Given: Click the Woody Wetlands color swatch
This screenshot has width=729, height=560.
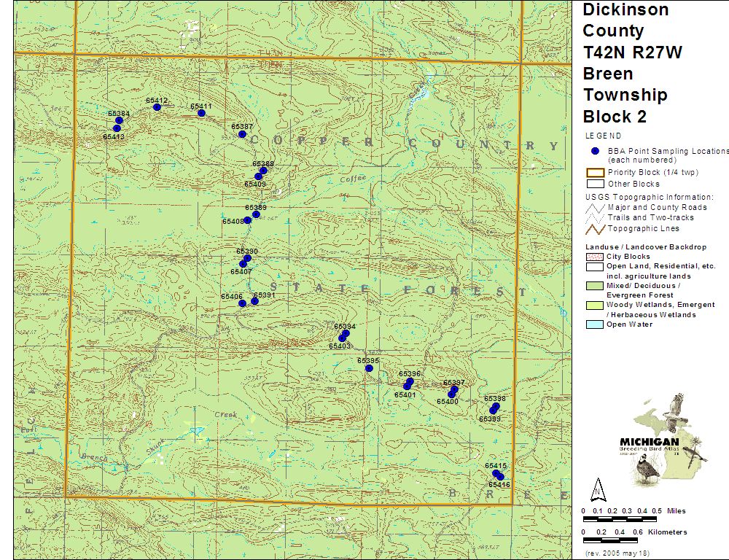Looking at the screenshot, I should pyautogui.click(x=596, y=306).
